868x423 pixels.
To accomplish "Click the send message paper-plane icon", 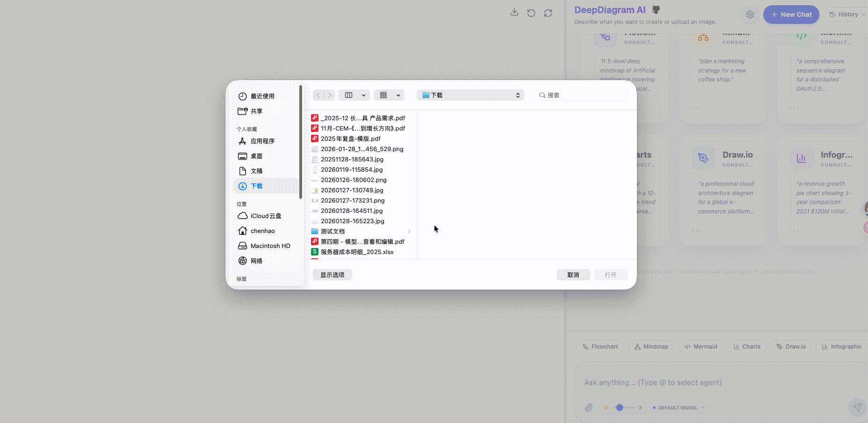I will click(x=857, y=408).
